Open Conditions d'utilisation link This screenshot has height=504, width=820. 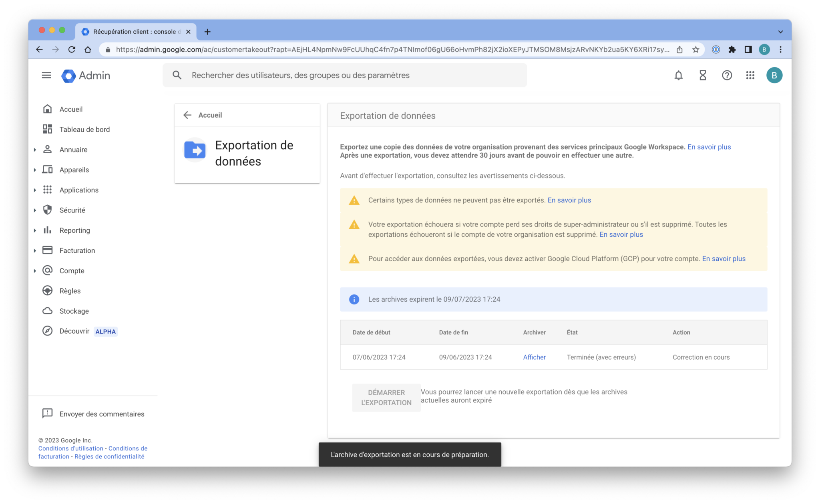point(71,448)
